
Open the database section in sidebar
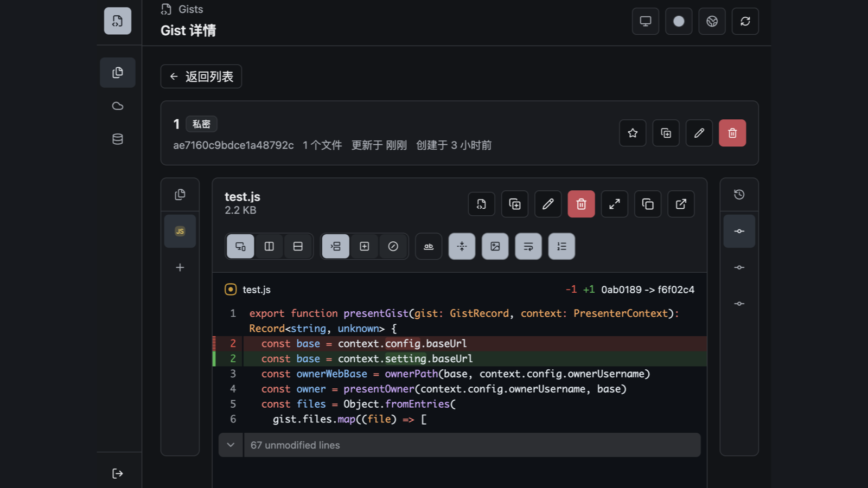click(x=118, y=139)
